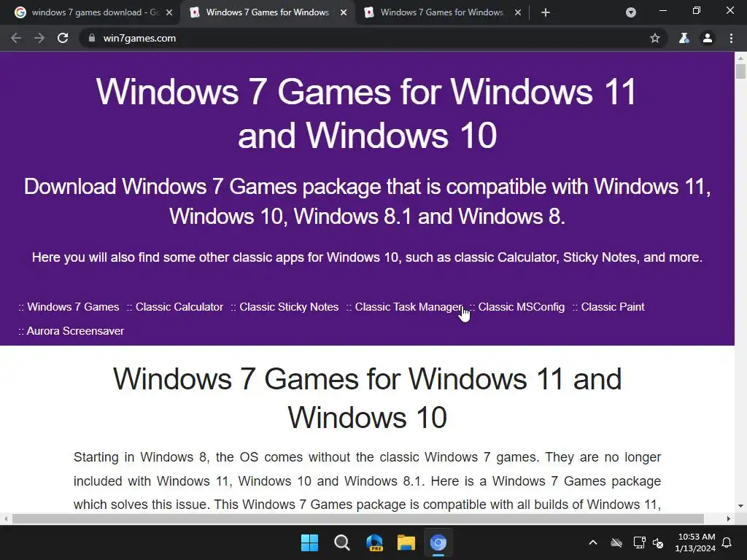Reload the win7games.com page
The image size is (747, 560).
point(63,38)
